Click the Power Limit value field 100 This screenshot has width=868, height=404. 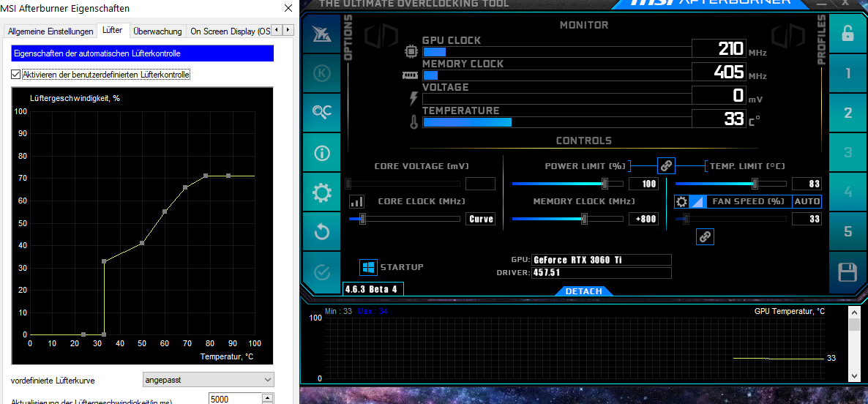[x=643, y=184]
